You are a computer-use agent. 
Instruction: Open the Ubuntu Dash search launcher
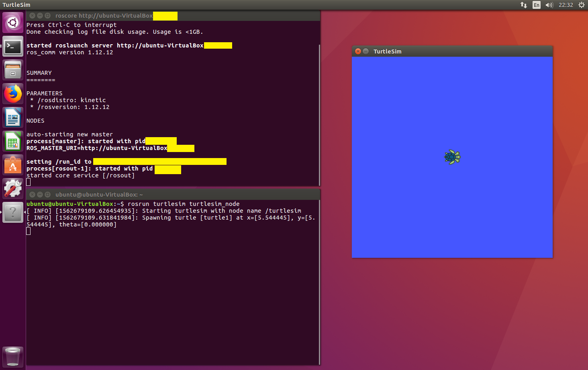(13, 23)
